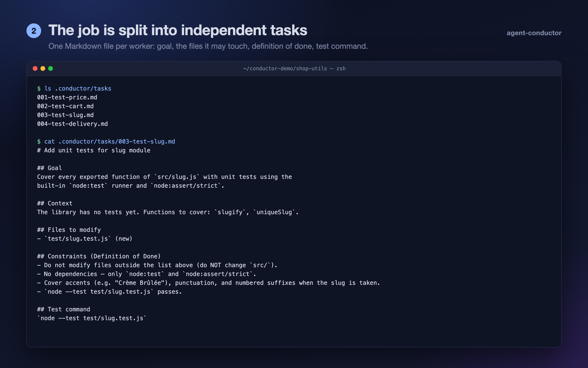Click the slide title 'The job is split into independent tasks'
588x368 pixels.
178,30
